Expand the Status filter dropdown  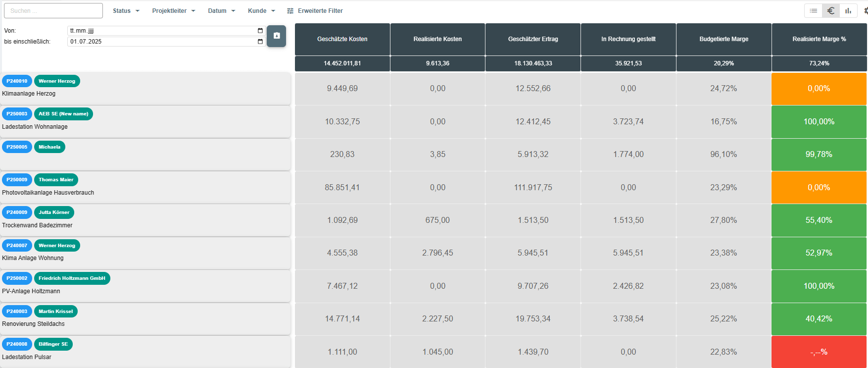click(126, 11)
